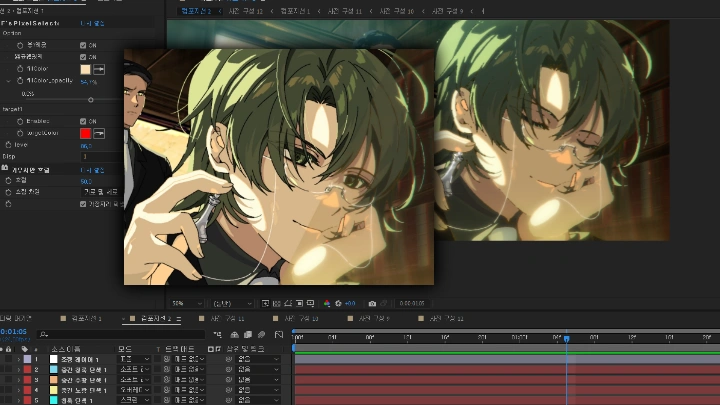Open parent dropdown for layer 4

[x=258, y=390]
